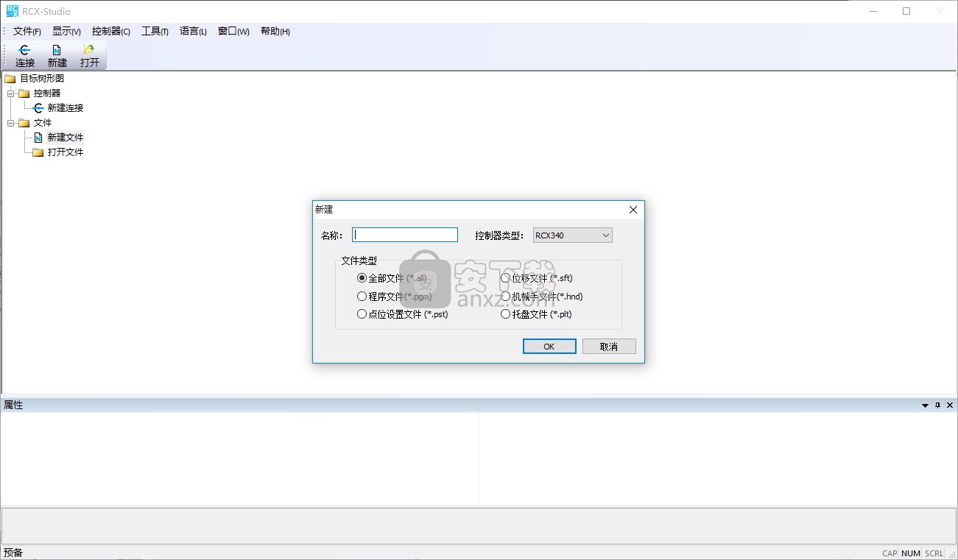
Task: Click the 文件 folder icon in tree
Action: [x=24, y=123]
